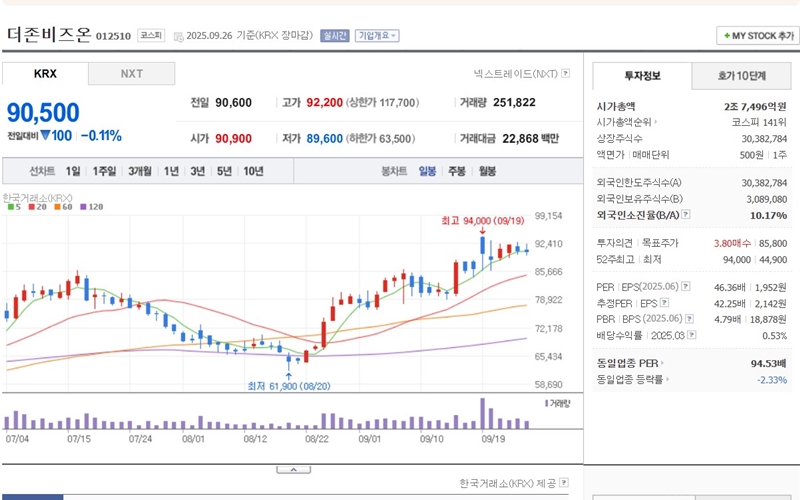The width and height of the screenshot is (800, 500).
Task: Click the purple 120-day moving average legend
Action: point(92,207)
